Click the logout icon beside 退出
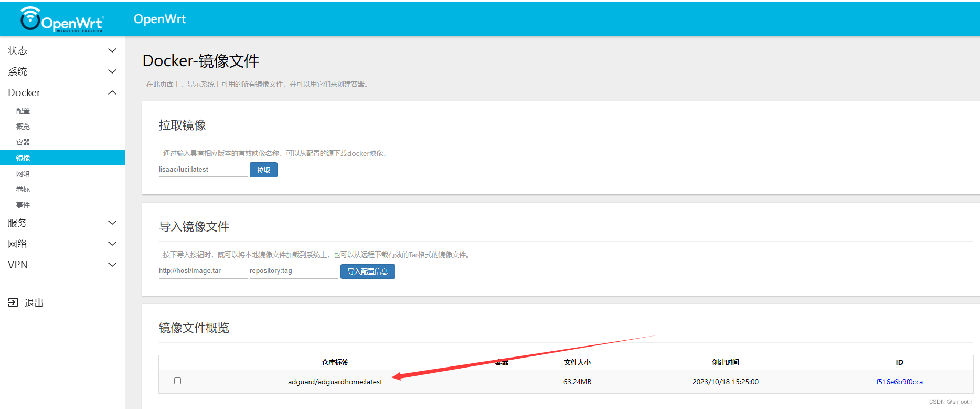Viewport: 980px width, 409px height. [13, 302]
